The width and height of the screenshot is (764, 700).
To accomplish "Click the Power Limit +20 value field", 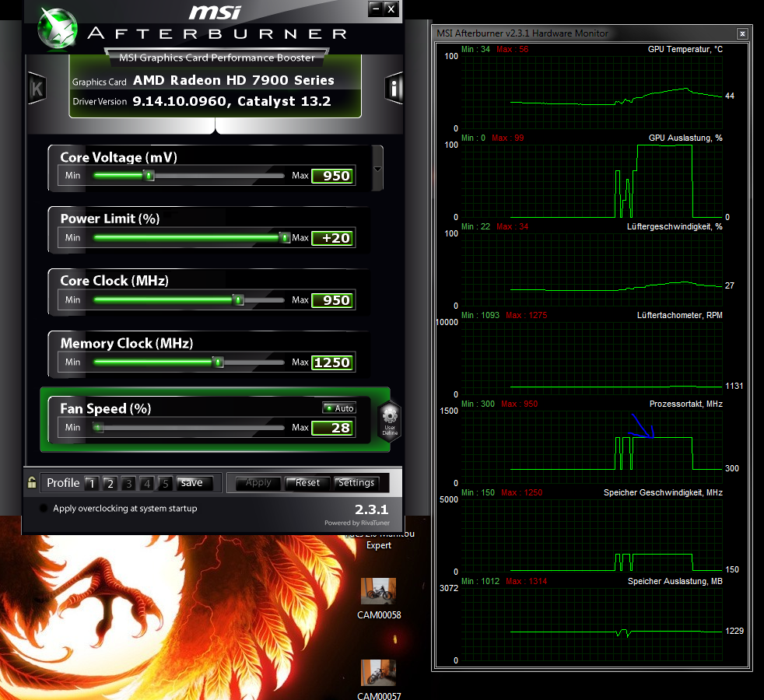I will tap(333, 238).
